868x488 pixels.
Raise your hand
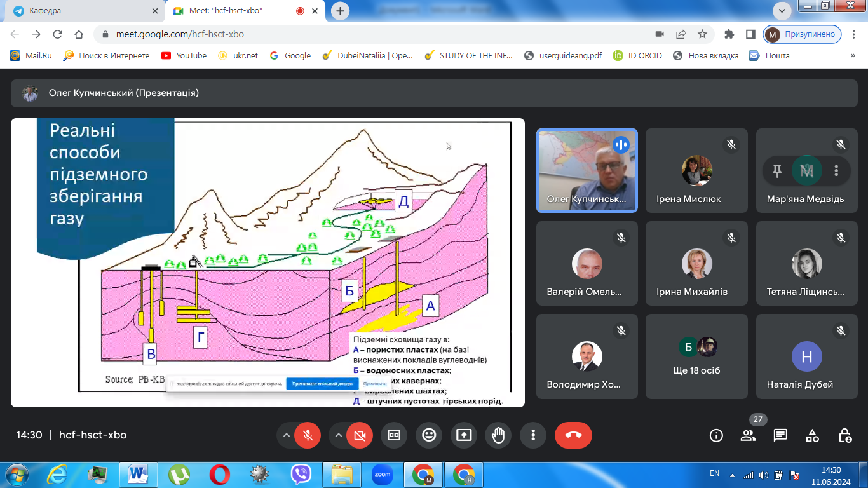pos(498,435)
